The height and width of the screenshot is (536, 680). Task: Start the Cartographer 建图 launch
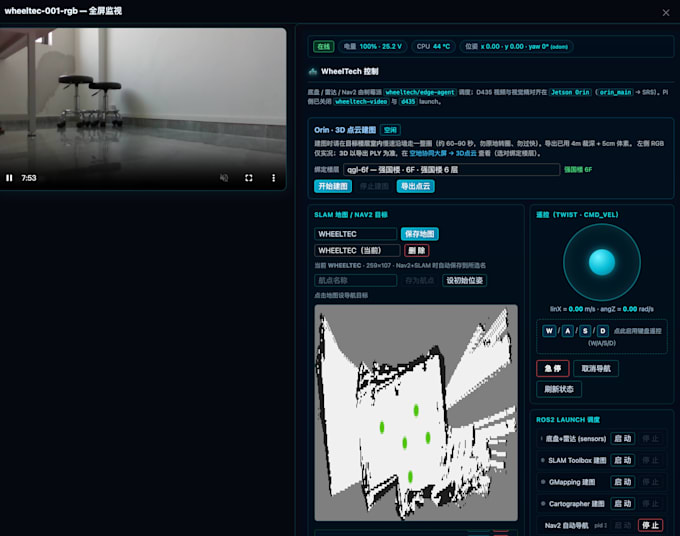click(x=623, y=503)
